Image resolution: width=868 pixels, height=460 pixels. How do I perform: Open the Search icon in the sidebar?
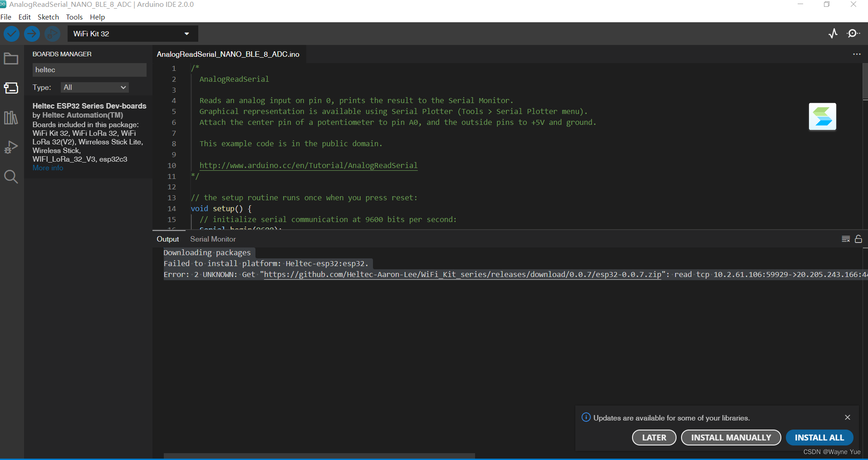[x=11, y=177]
